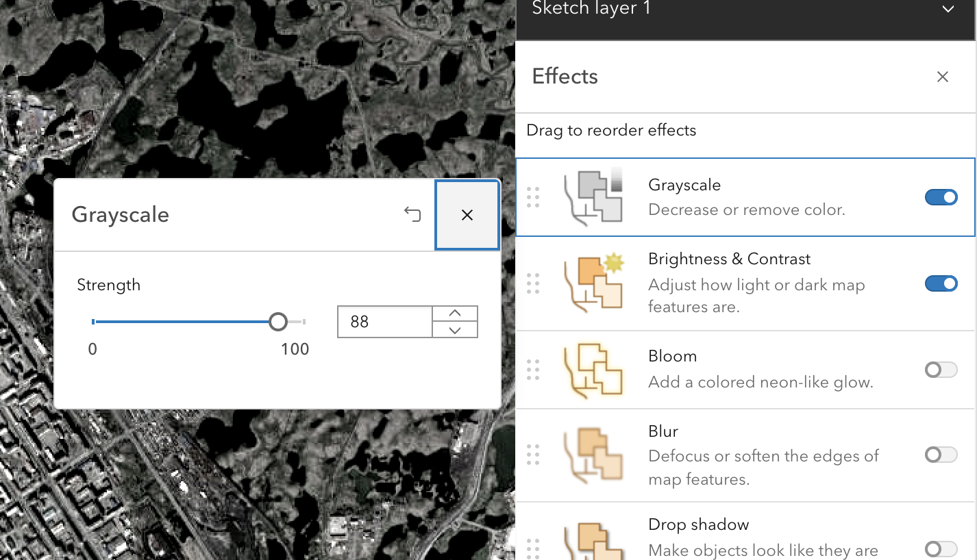Select the Blur effect label
This screenshot has width=977, height=560.
[x=663, y=431]
